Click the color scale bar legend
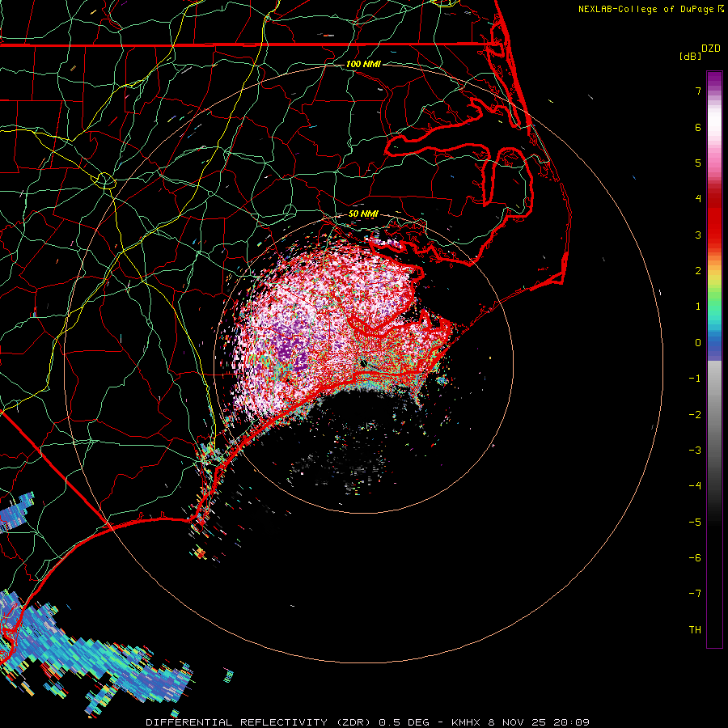 (x=714, y=360)
